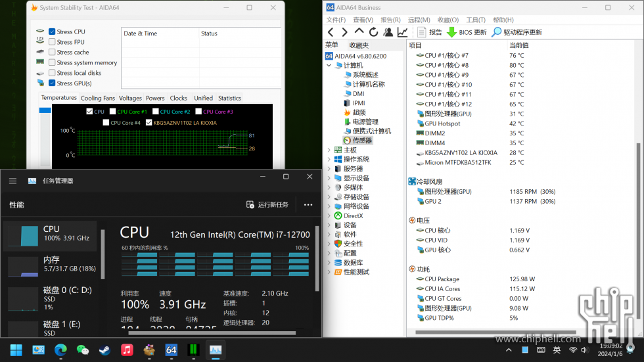Click the blue graph color indicator bar in stability test

point(45,110)
